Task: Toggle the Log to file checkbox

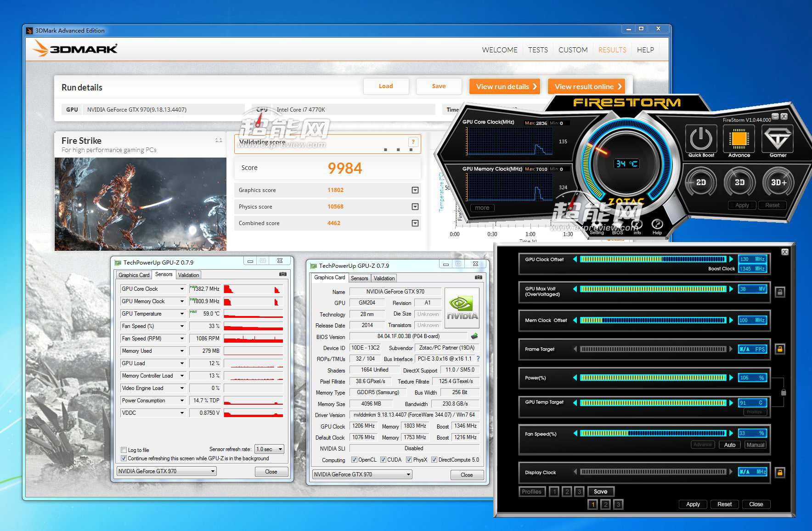Action: pyautogui.click(x=124, y=450)
